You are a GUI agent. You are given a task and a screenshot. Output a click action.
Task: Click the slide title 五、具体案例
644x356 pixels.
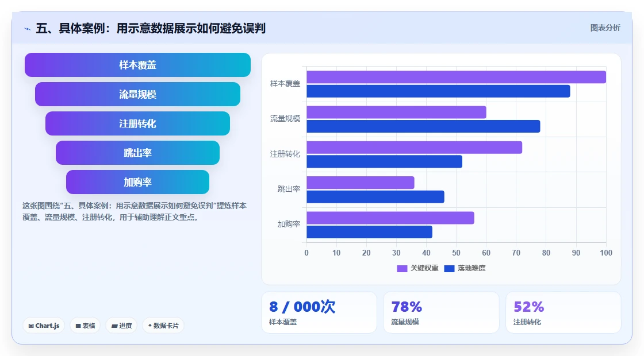click(x=151, y=28)
